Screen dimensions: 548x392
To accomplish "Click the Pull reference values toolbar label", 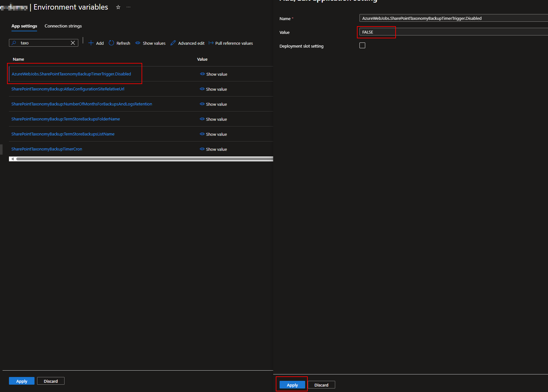I will (234, 43).
